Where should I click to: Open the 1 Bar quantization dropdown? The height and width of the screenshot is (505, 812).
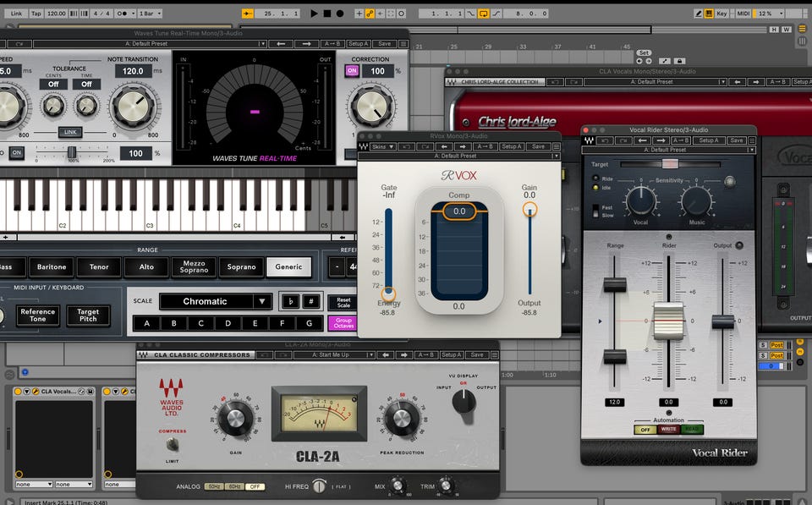coord(151,14)
